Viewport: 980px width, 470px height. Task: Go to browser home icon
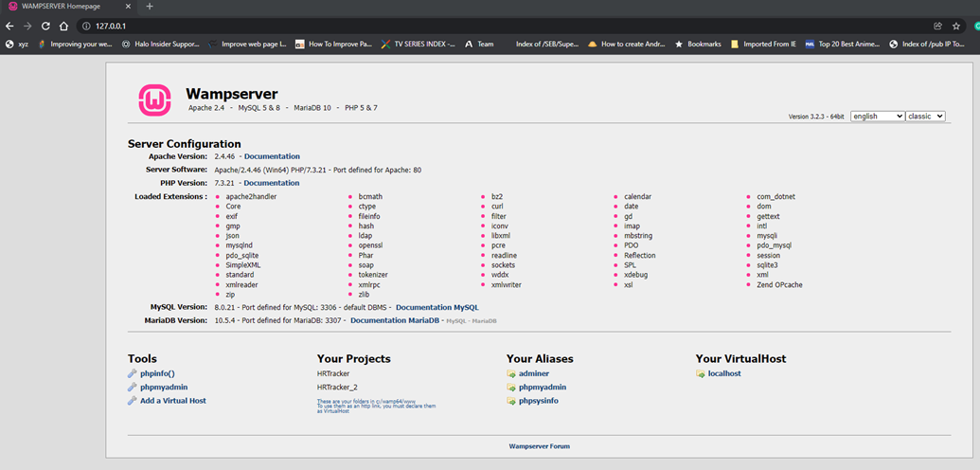[x=63, y=26]
